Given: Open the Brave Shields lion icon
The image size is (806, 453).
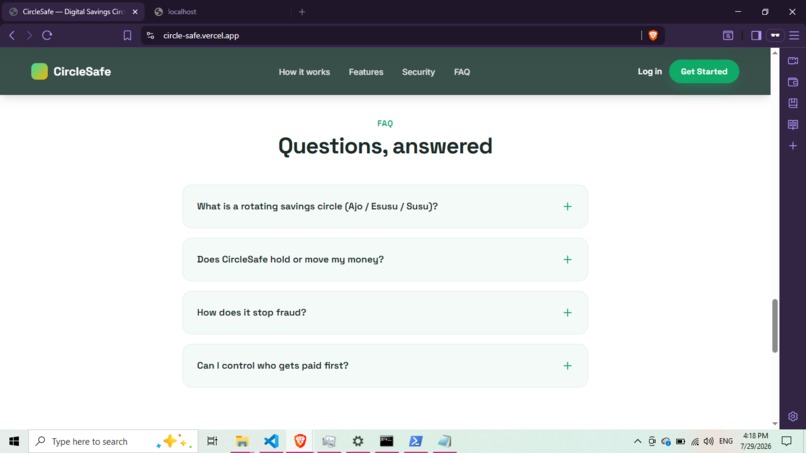Looking at the screenshot, I should [653, 35].
